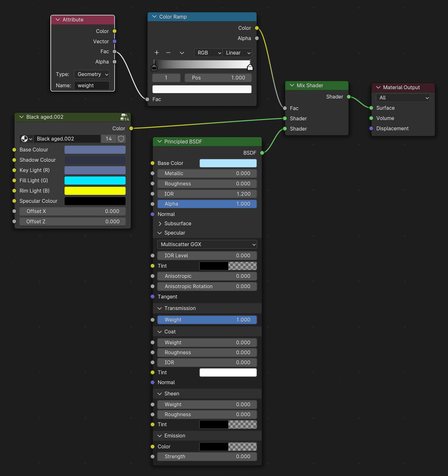Click the minus icon to remove a Color Ramp stop
448x476 pixels.
pos(168,53)
